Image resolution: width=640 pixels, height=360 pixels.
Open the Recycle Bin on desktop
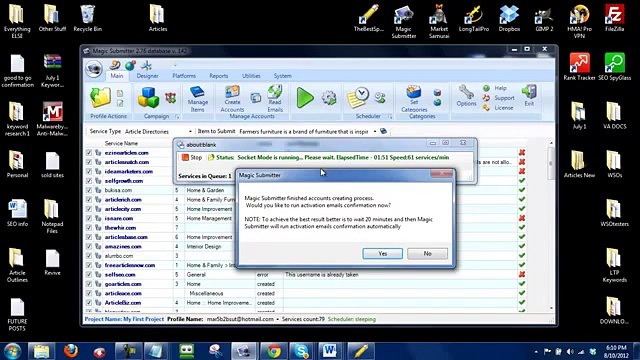click(87, 18)
